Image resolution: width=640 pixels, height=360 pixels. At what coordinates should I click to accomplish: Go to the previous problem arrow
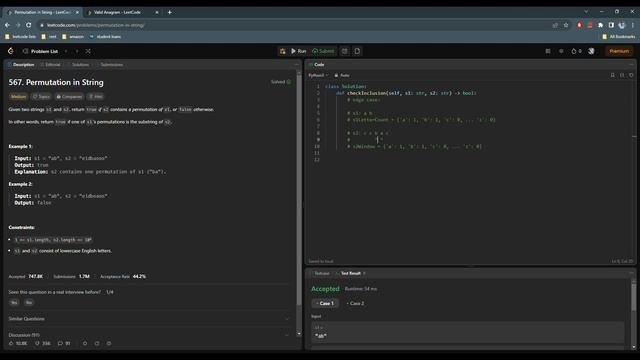pyautogui.click(x=66, y=51)
